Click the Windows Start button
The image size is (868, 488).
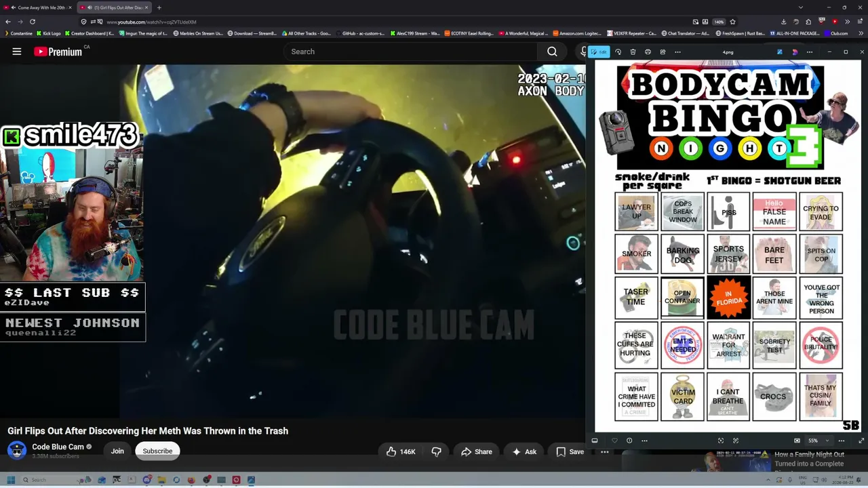(11, 480)
